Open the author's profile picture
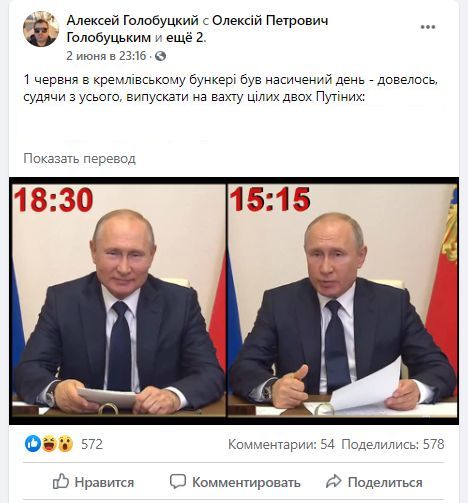Screen dimensions: 468x503 (x=41, y=29)
